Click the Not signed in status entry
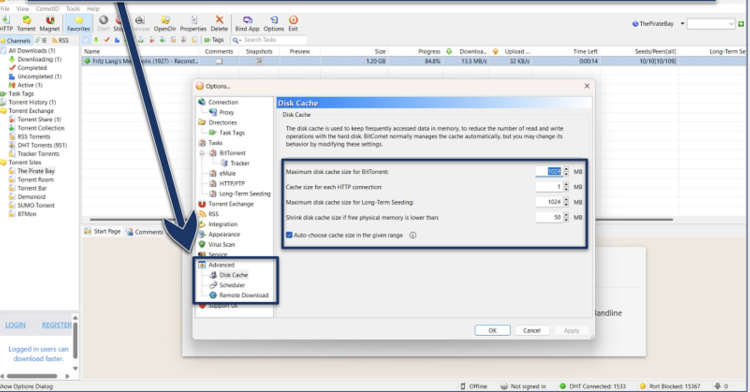The image size is (750, 392). tap(523, 386)
